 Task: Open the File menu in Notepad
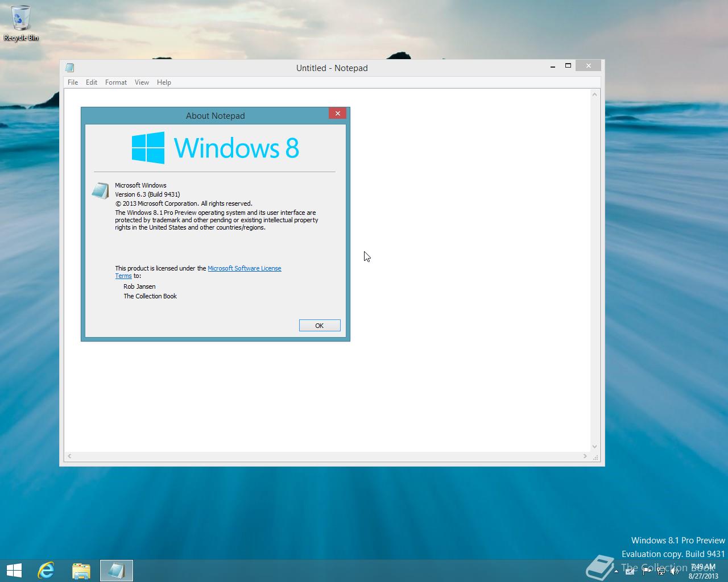73,82
